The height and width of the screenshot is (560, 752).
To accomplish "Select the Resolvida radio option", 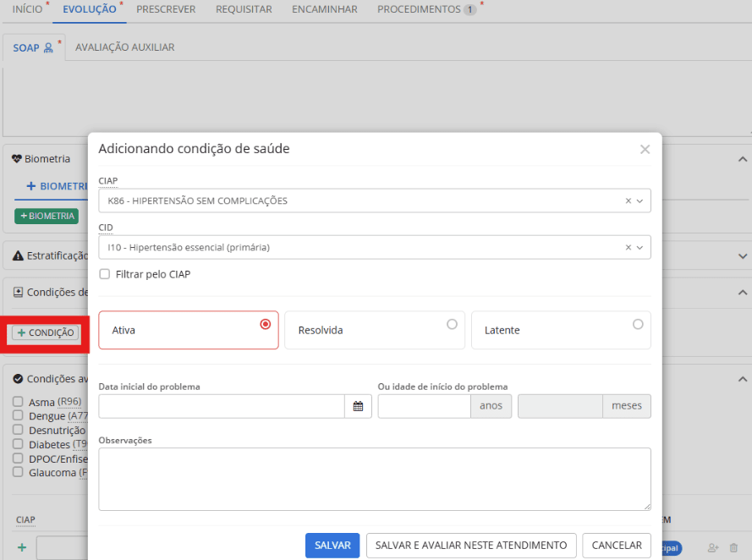I will (x=452, y=324).
